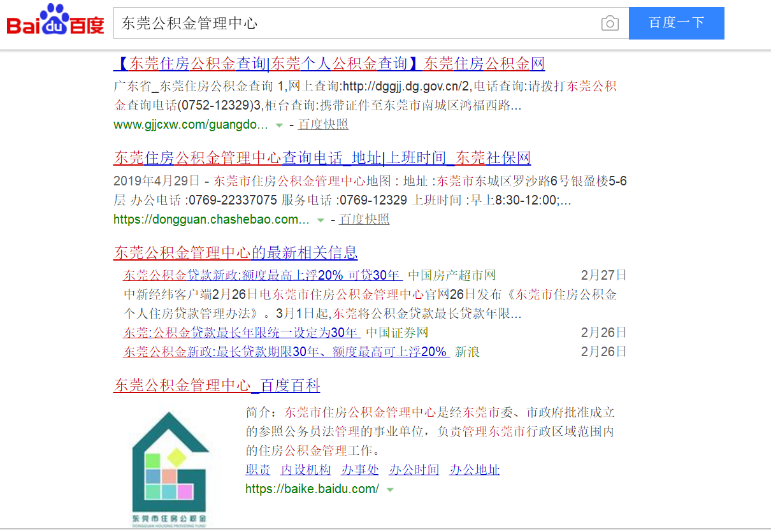This screenshot has width=771, height=532.
Task: Open news about 额度最高上浮20% 可贷30年
Action: pos(263,276)
